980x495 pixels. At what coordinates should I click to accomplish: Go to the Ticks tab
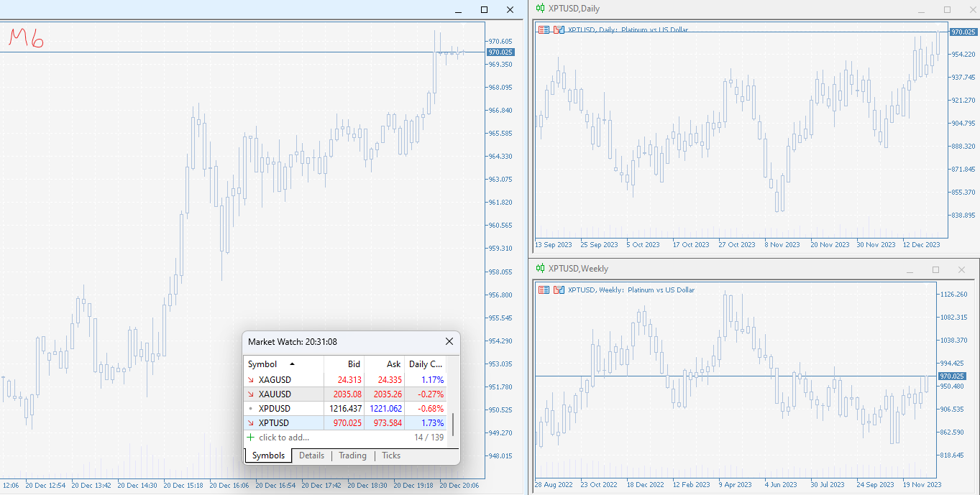click(x=391, y=455)
